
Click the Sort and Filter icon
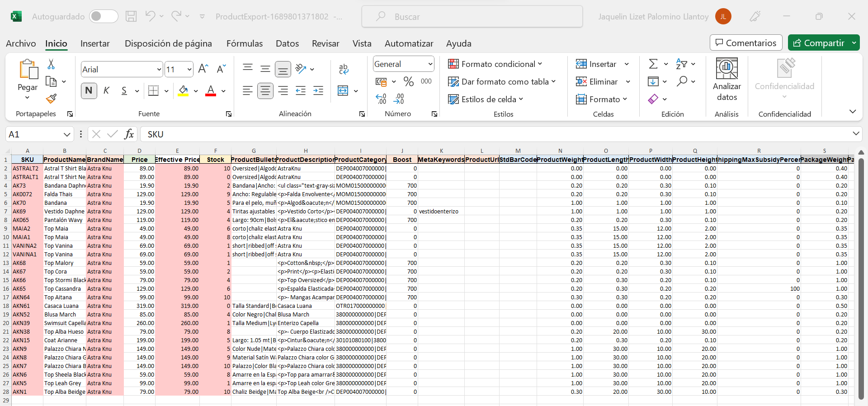[x=681, y=64]
